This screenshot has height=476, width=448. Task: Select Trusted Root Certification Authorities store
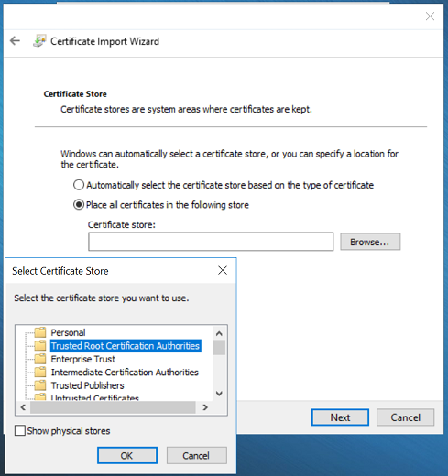pos(126,346)
